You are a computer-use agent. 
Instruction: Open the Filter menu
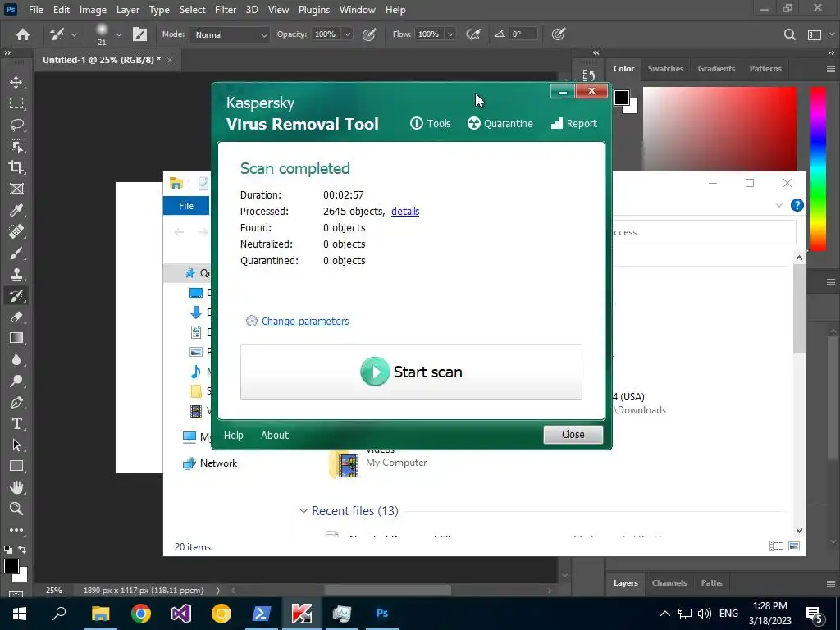point(226,10)
